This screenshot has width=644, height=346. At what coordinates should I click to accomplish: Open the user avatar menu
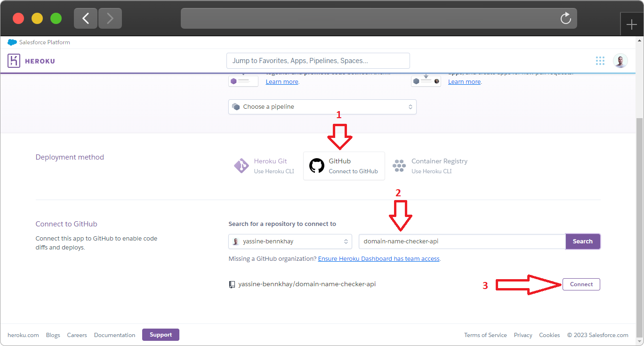click(620, 61)
